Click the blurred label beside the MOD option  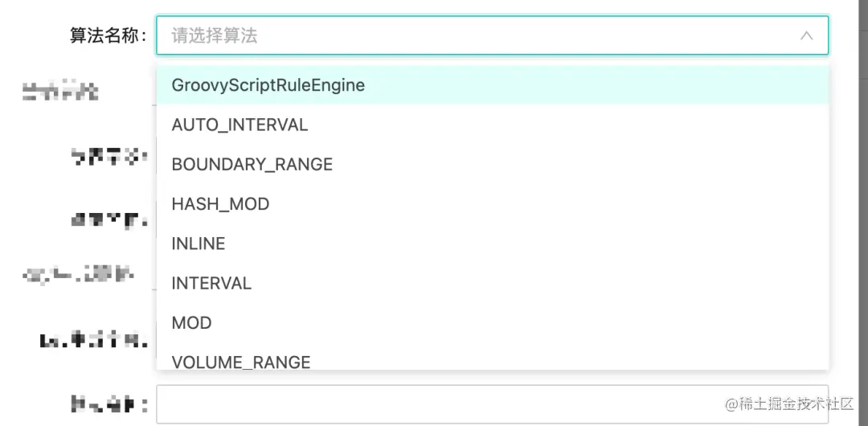tap(94, 341)
